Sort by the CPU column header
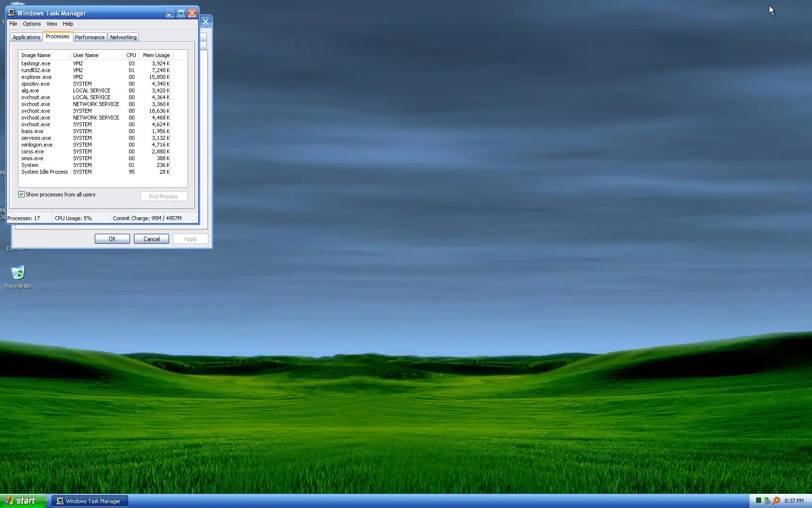 tap(131, 55)
